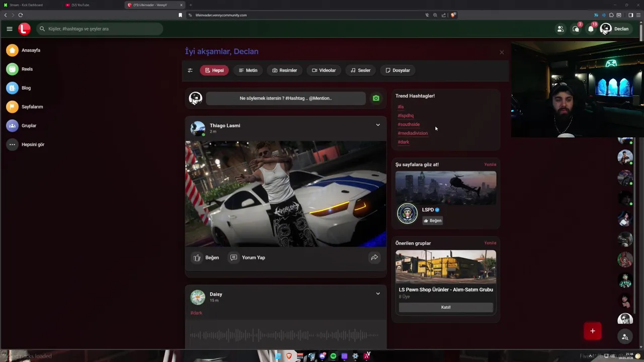Go to Blog in the sidebar
This screenshot has width=644, height=362.
pyautogui.click(x=19, y=88)
